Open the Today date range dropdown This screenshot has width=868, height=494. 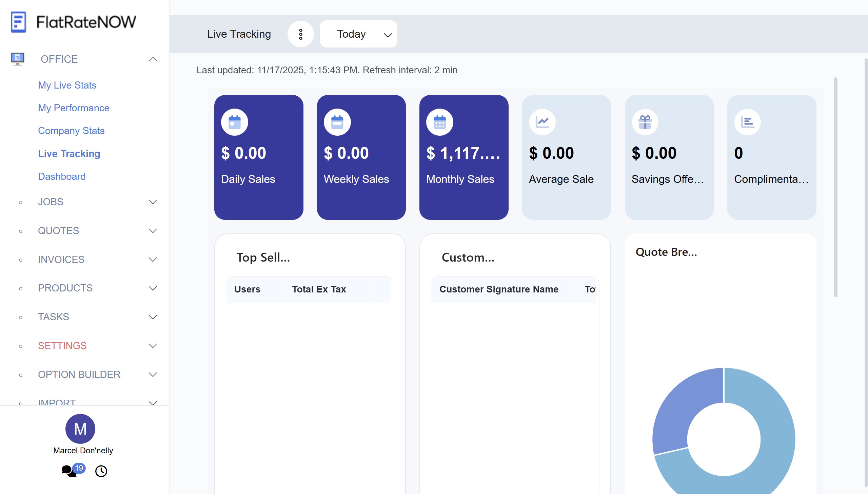[x=358, y=34]
